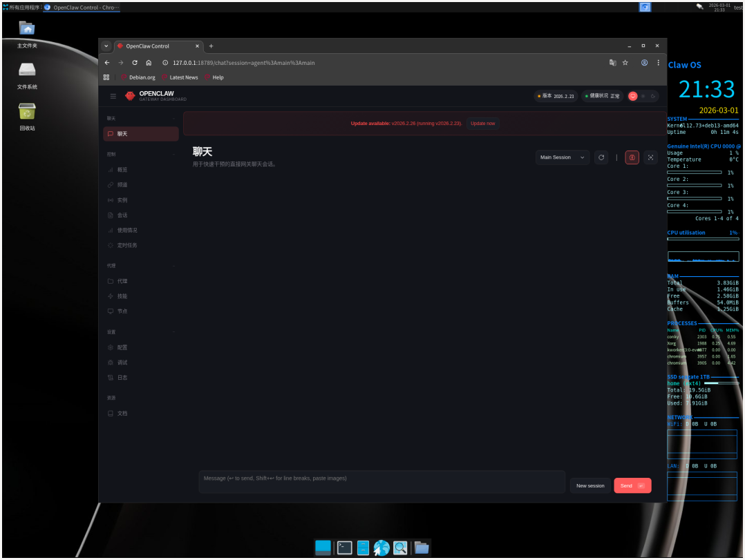Open 所有应用程序 applications menu

tap(21, 7)
